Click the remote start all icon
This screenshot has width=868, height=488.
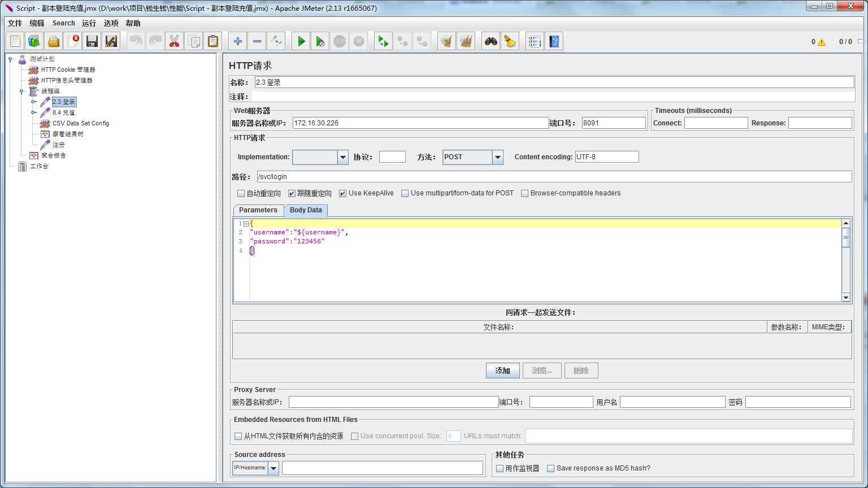pos(384,41)
